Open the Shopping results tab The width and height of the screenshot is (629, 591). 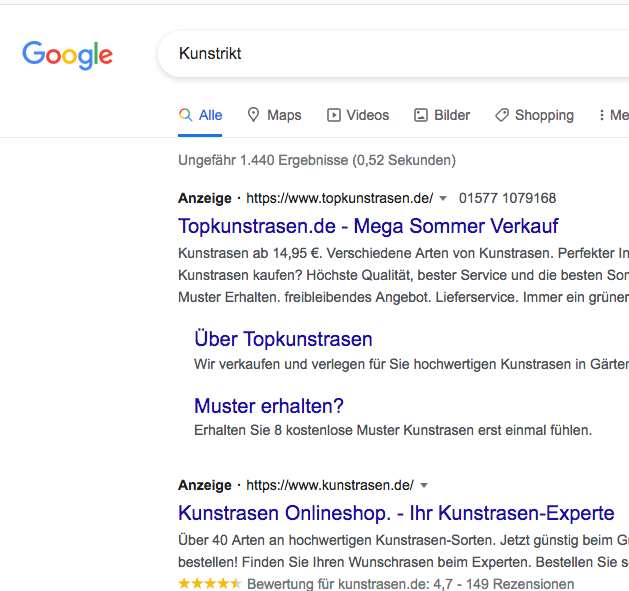click(x=534, y=115)
